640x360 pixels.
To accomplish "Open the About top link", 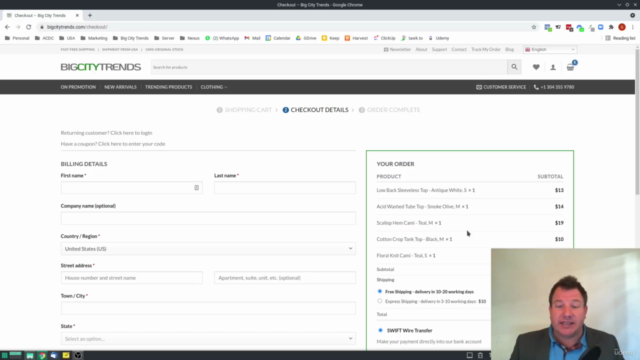I will tap(421, 49).
